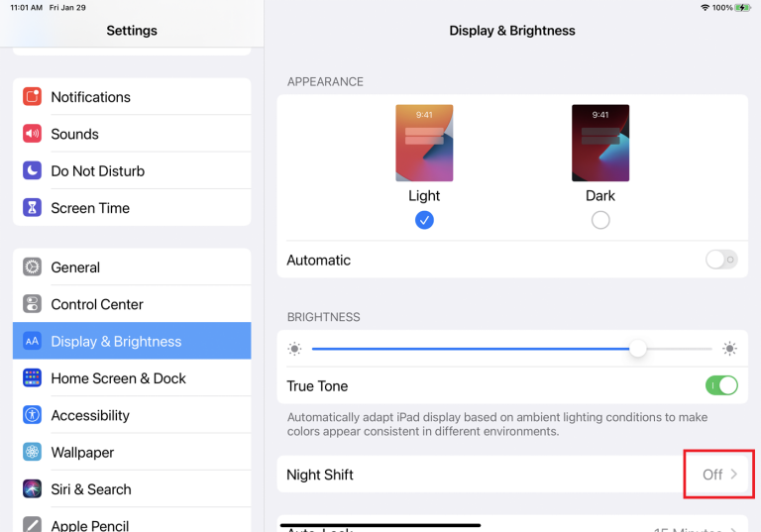761x532 pixels.
Task: Tap the status bar clock 11:01 AM
Action: [26, 7]
